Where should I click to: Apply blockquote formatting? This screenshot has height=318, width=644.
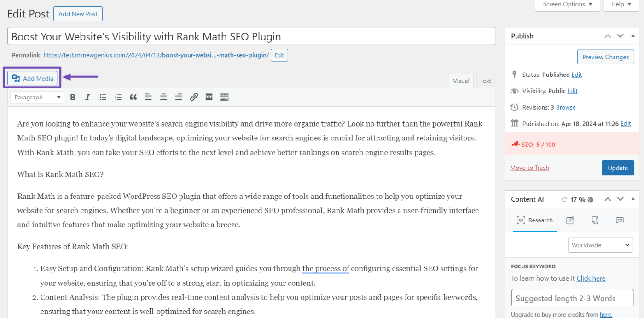[x=133, y=97]
